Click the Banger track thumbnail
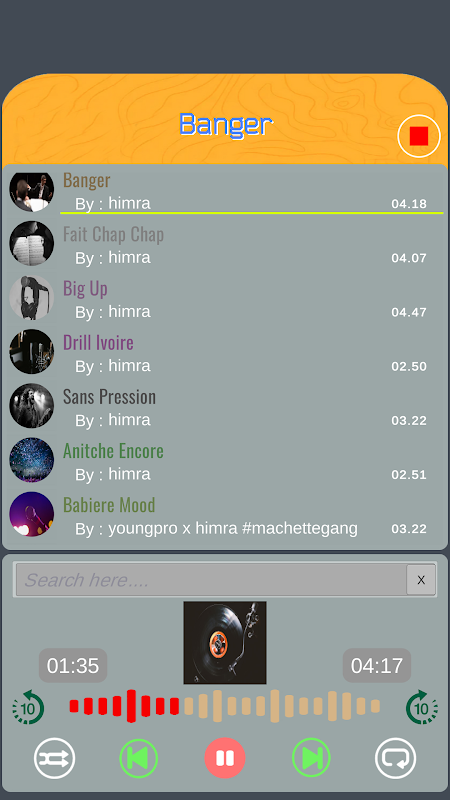Screen dimensions: 450x800 coord(32,192)
